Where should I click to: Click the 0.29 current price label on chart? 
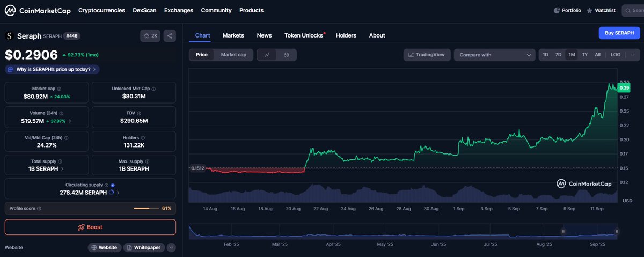tap(624, 87)
